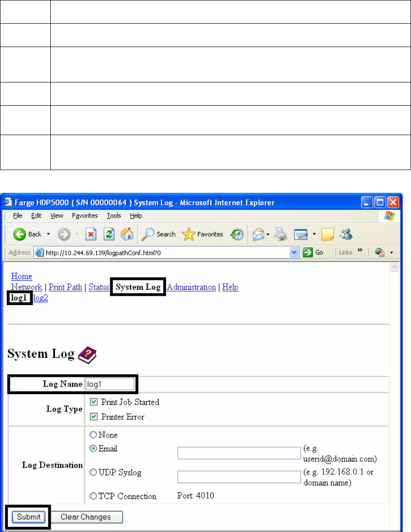Click the Home link
This screenshot has width=411, height=532.
click(21, 276)
